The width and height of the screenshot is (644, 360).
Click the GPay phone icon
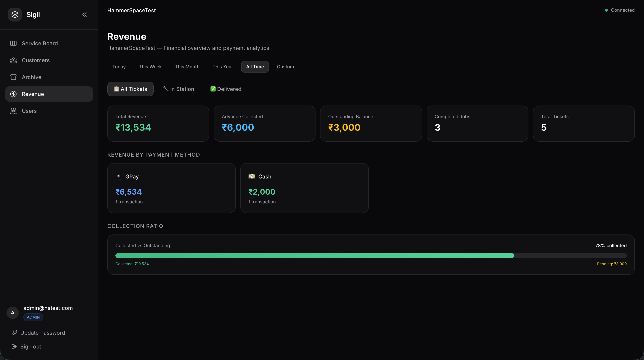[x=119, y=176]
